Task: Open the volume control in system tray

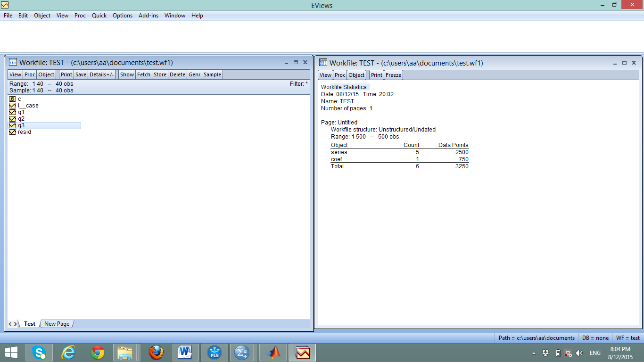Action: (579, 353)
